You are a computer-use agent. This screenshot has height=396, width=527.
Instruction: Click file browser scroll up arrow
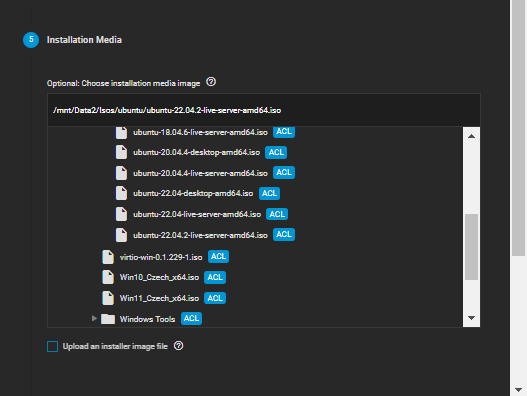tap(471, 136)
